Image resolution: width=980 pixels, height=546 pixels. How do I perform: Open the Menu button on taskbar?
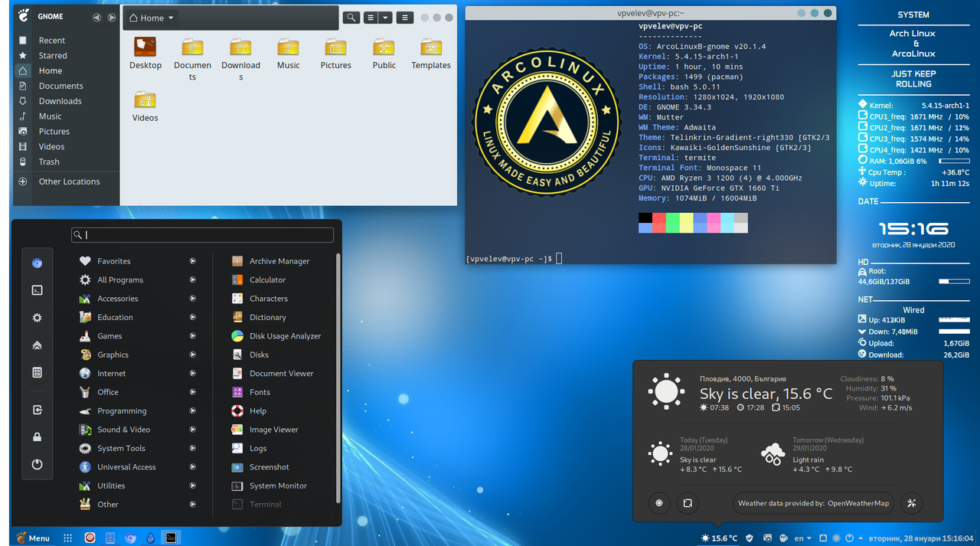click(x=33, y=538)
